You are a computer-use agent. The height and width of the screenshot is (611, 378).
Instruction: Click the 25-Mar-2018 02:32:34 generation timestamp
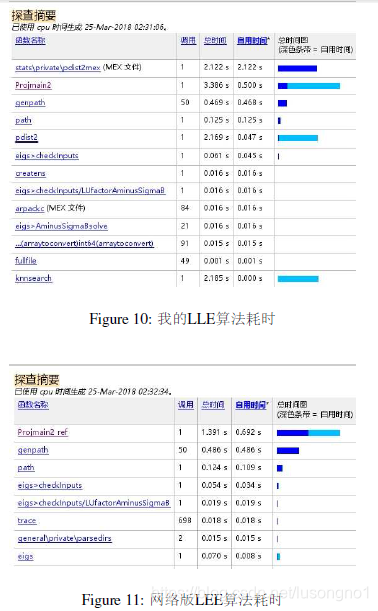129,392
